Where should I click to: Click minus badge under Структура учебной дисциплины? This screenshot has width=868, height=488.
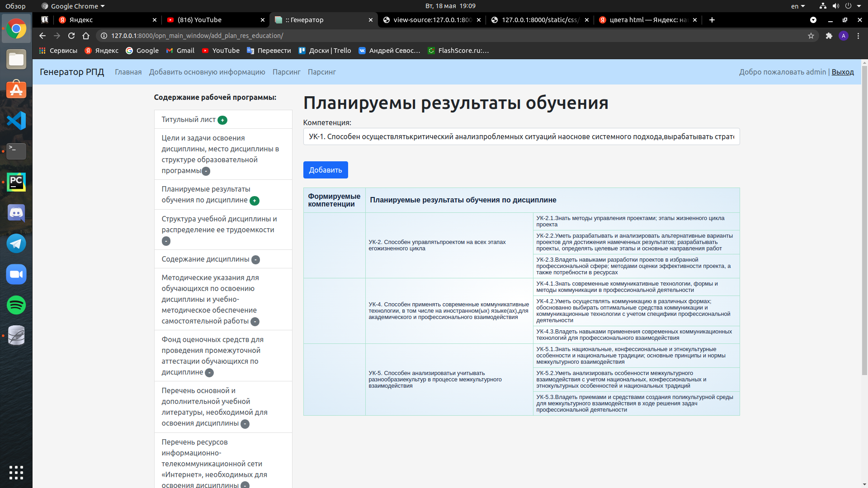pyautogui.click(x=166, y=241)
